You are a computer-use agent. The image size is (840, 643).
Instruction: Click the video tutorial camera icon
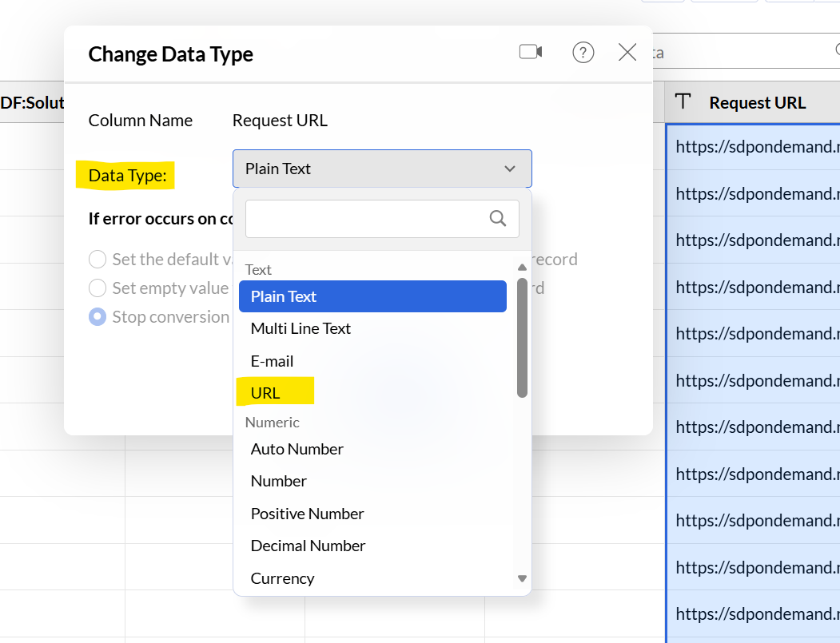(530, 53)
